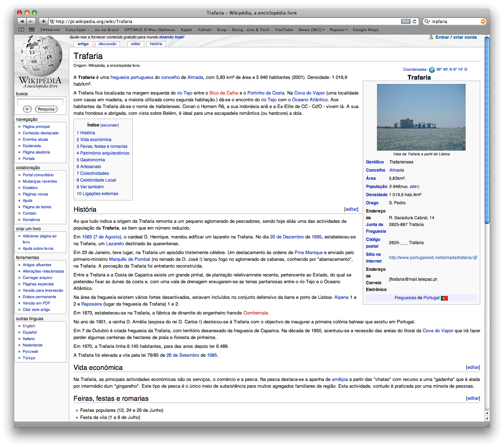
Task: Open the portugalweb.net external site link
Action: tap(431, 258)
